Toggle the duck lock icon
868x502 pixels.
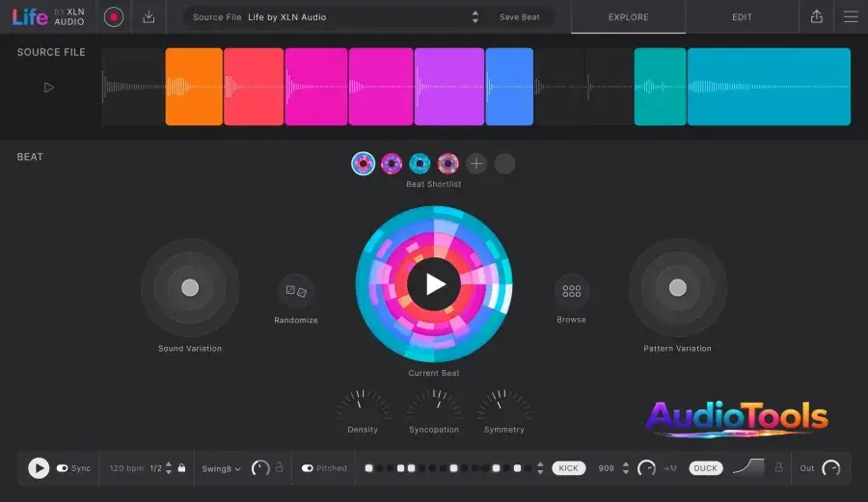click(779, 467)
